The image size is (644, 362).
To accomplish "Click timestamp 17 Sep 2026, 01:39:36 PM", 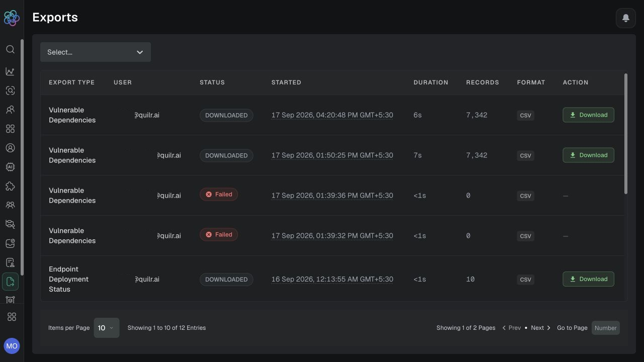I will coord(332,196).
